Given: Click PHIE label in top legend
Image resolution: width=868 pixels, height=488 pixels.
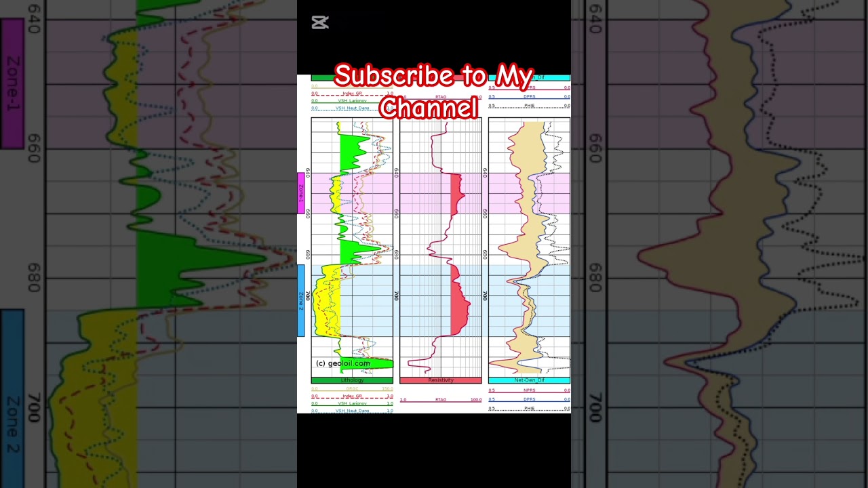Looking at the screenshot, I should tap(530, 105).
